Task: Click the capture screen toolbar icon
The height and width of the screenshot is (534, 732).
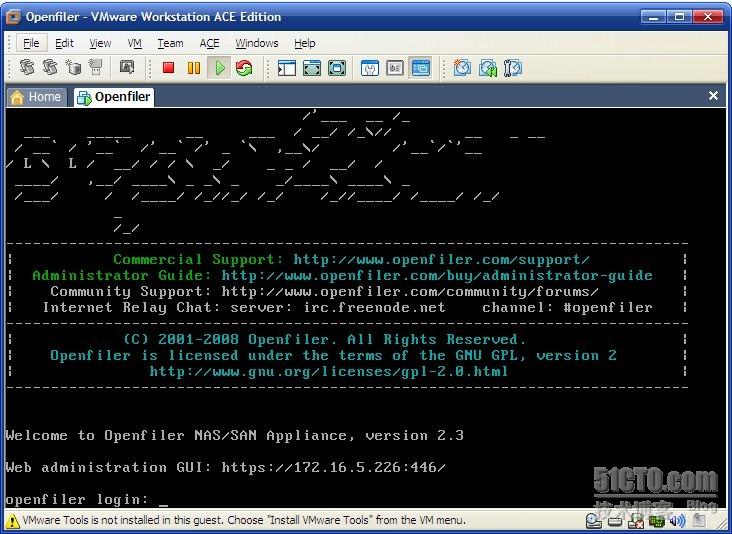Action: click(x=127, y=67)
